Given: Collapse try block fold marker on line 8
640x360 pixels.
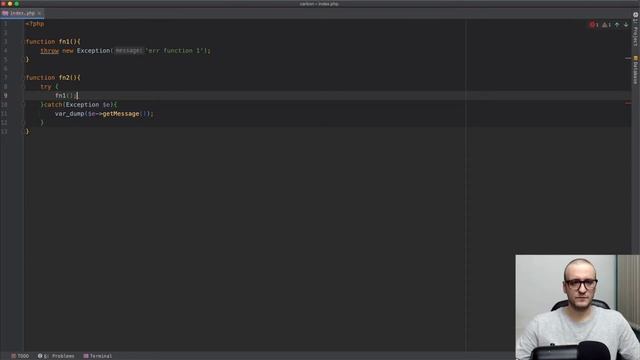Looking at the screenshot, I should coord(24,87).
